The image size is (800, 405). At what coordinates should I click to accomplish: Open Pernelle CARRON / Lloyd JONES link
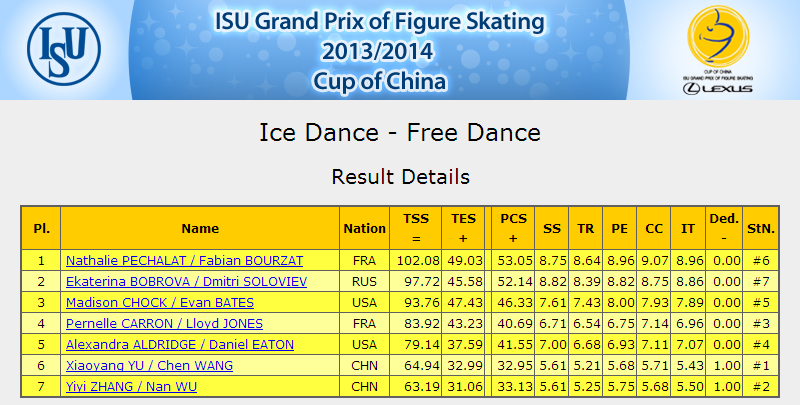[x=164, y=323]
